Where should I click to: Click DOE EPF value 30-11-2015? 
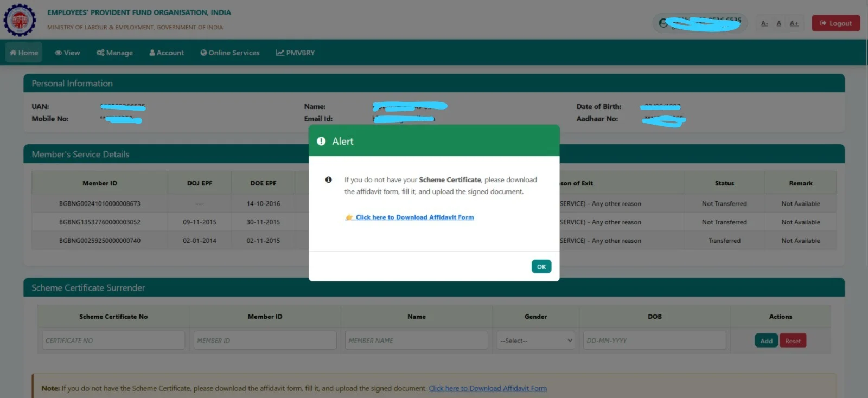263,222
